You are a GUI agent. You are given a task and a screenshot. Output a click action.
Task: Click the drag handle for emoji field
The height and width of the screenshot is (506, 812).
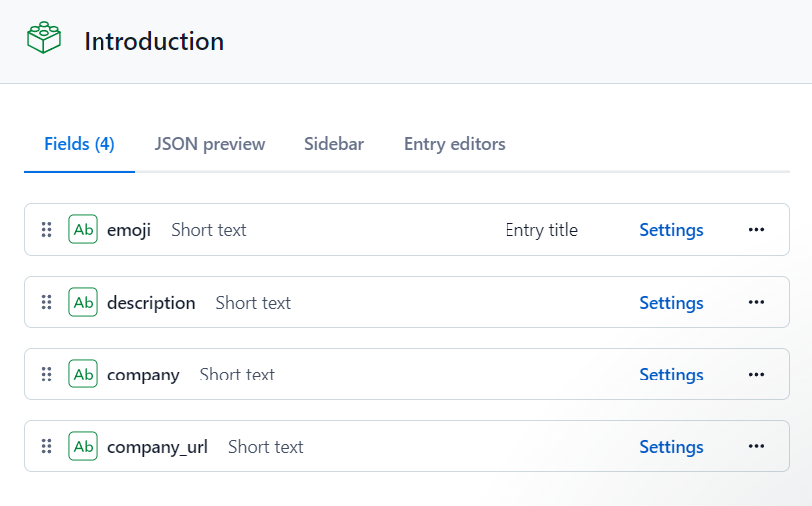point(46,230)
